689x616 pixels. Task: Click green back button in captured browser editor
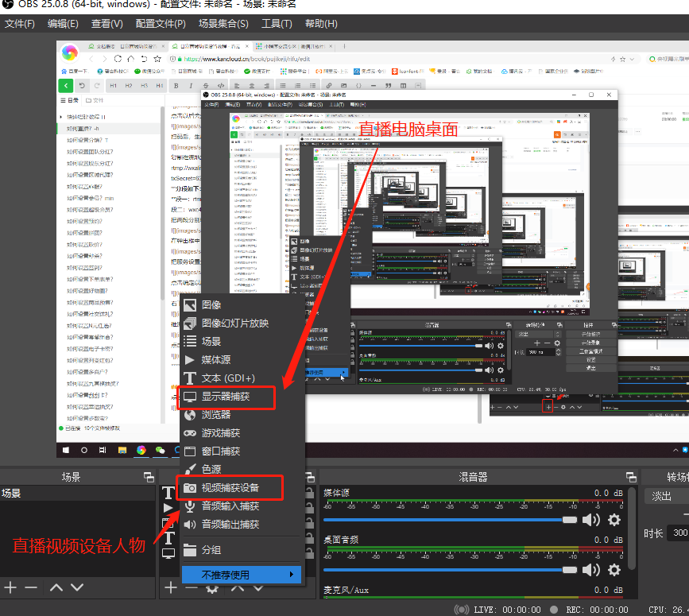(x=66, y=86)
